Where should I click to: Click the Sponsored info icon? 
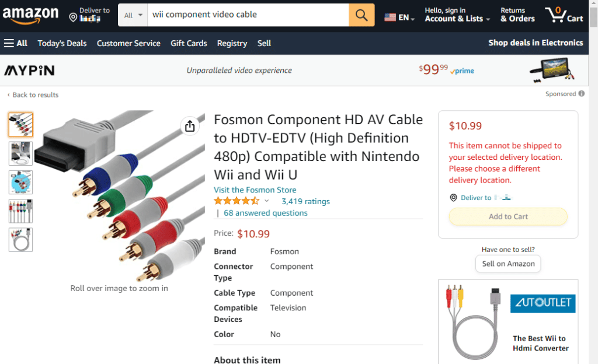tap(580, 93)
